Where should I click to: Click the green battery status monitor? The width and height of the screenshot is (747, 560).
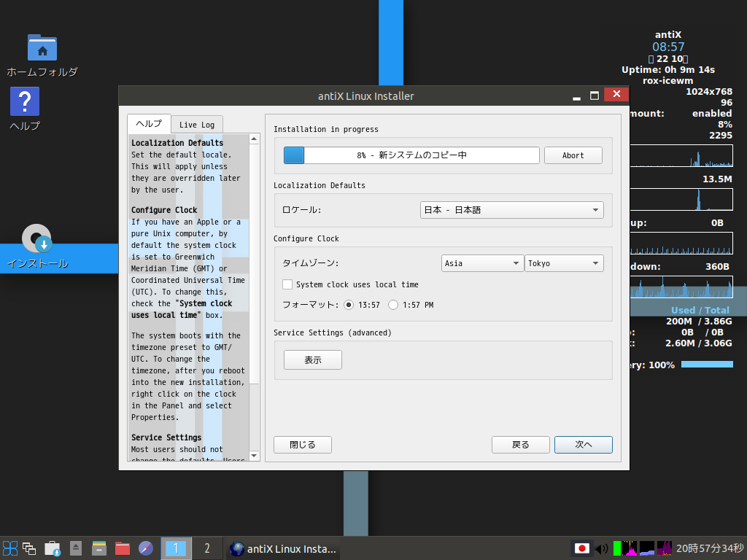tap(617, 548)
